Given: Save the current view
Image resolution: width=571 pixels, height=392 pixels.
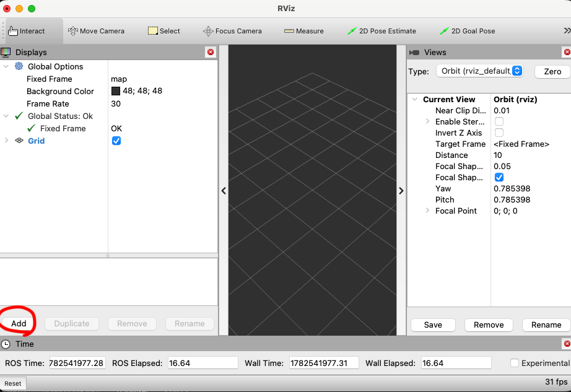Looking at the screenshot, I should (x=433, y=324).
